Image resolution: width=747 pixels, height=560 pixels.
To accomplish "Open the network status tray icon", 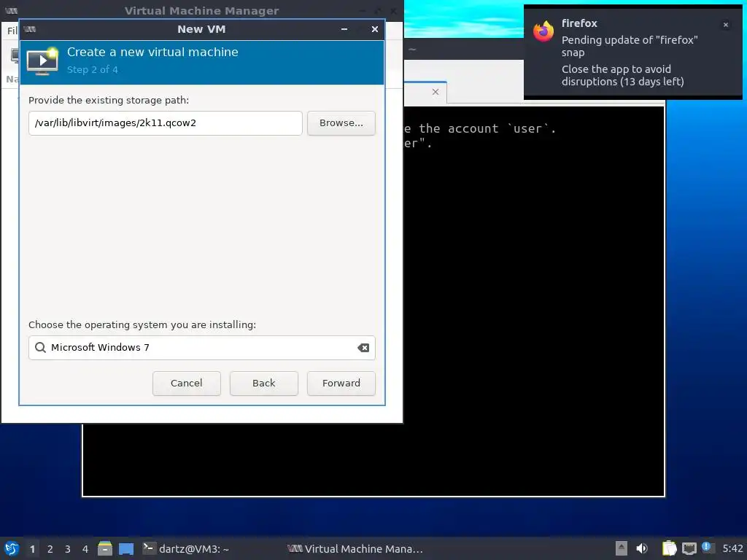I will (x=689, y=548).
